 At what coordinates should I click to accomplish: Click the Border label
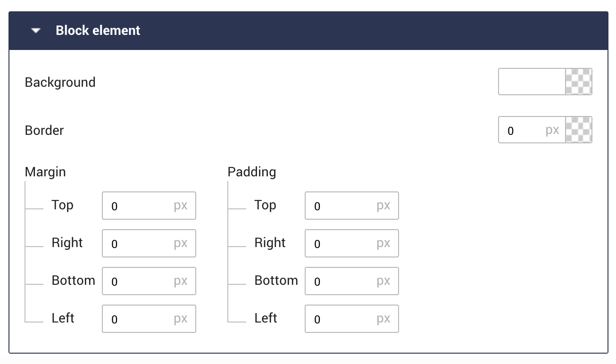(x=44, y=131)
